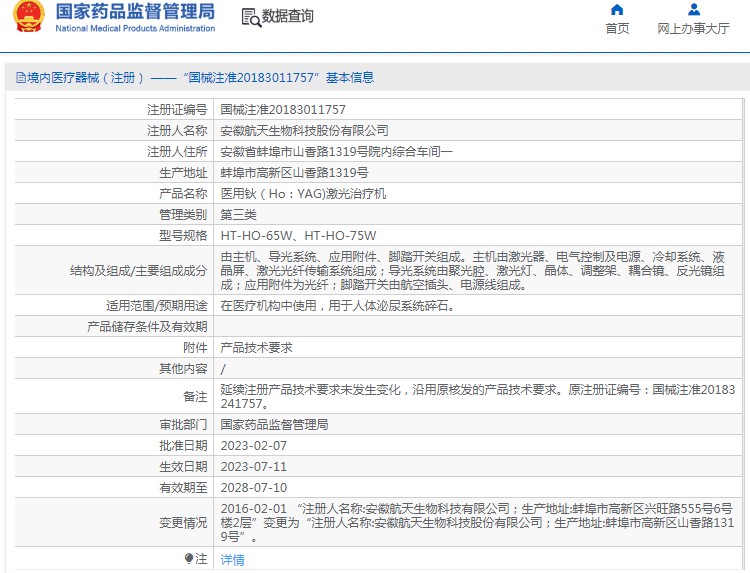Viewport: 750px width, 573px height.
Task: Click 在医疗机构中使用 intended use text
Action: pos(337,306)
